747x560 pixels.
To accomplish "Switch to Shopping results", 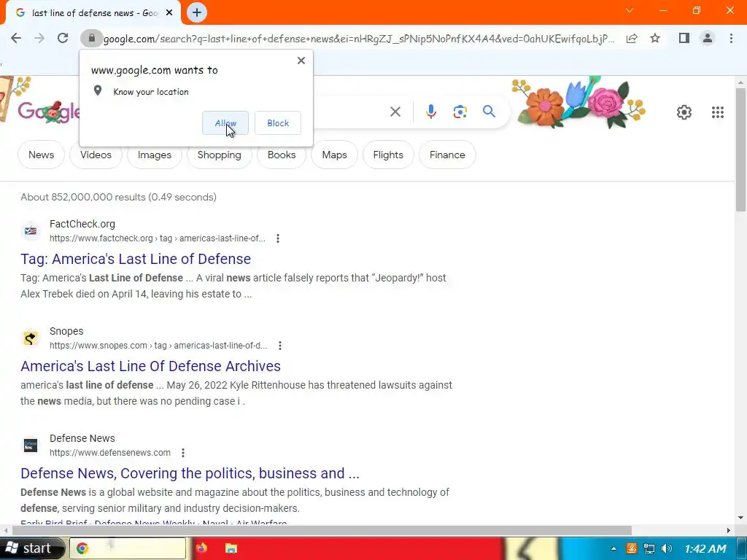I will click(219, 155).
